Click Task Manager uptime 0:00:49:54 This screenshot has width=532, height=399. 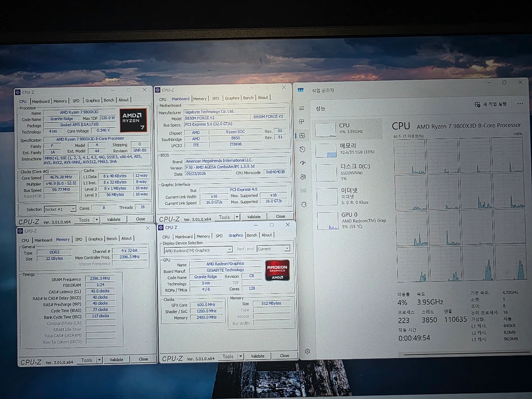pyautogui.click(x=414, y=338)
